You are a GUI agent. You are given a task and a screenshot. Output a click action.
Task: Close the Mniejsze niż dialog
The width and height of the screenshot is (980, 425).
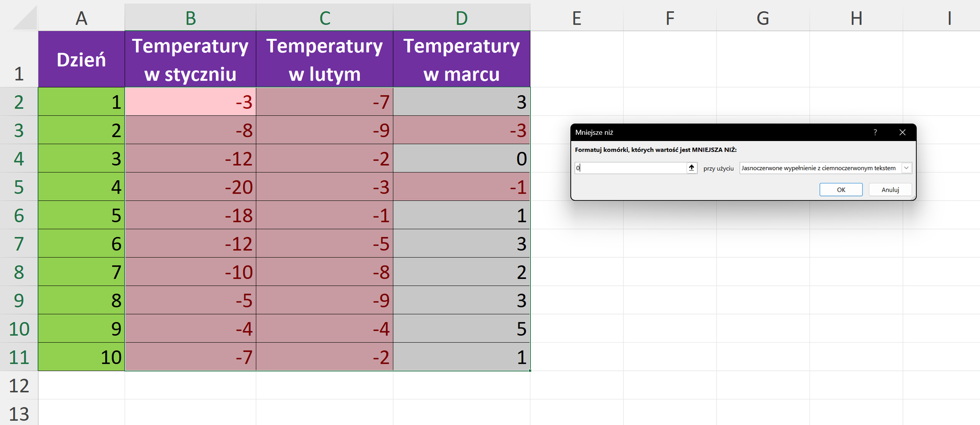[902, 132]
